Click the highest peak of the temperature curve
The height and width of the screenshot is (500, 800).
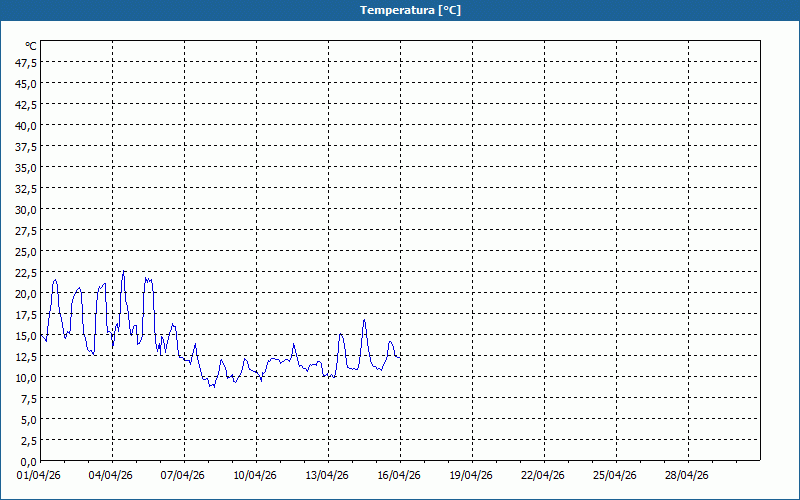[x=123, y=272]
